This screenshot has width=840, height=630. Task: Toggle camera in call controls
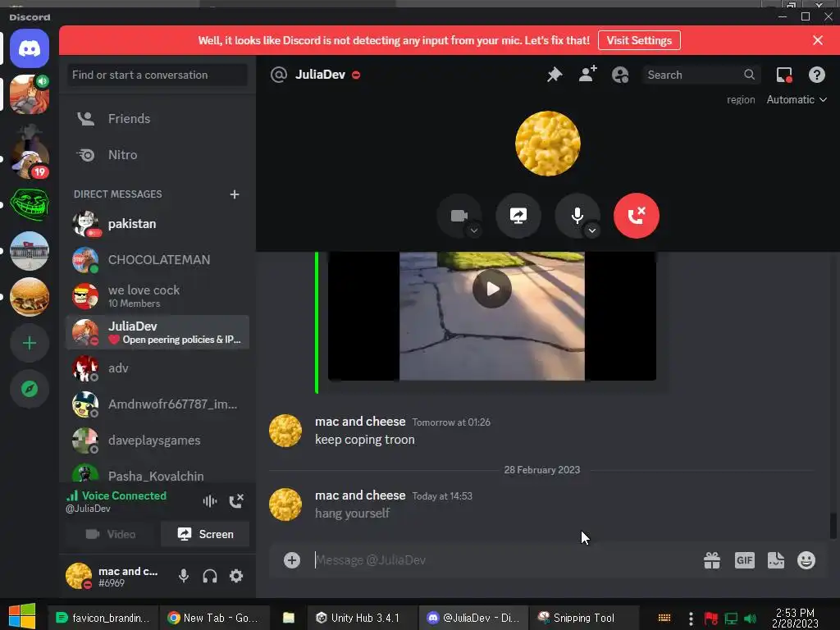coord(459,216)
